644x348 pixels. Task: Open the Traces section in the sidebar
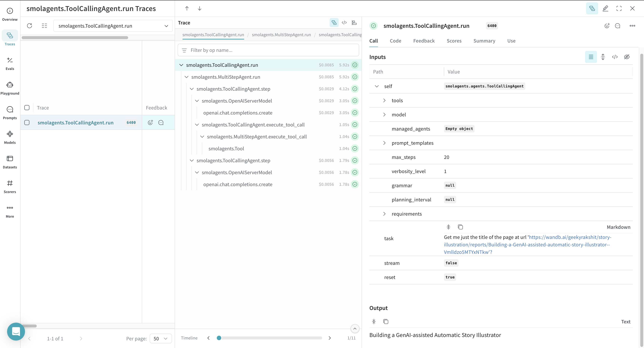[10, 38]
